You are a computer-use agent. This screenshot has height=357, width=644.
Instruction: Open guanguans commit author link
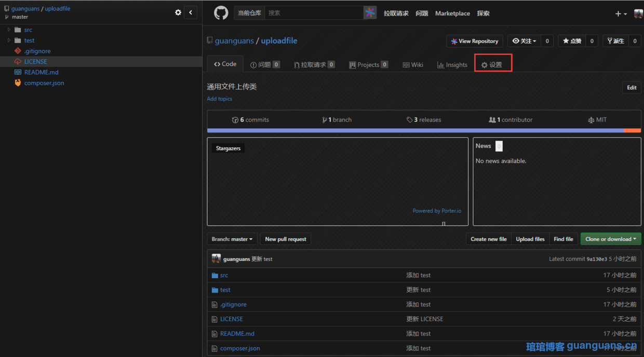coord(236,259)
